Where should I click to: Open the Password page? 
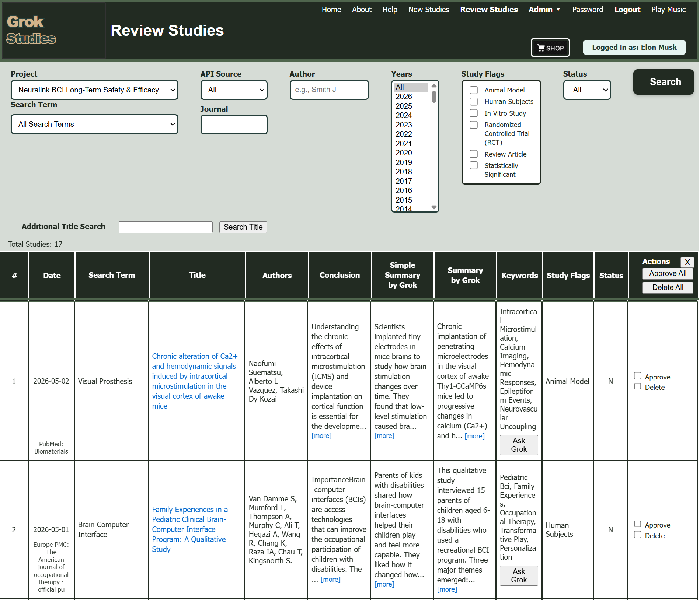588,10
